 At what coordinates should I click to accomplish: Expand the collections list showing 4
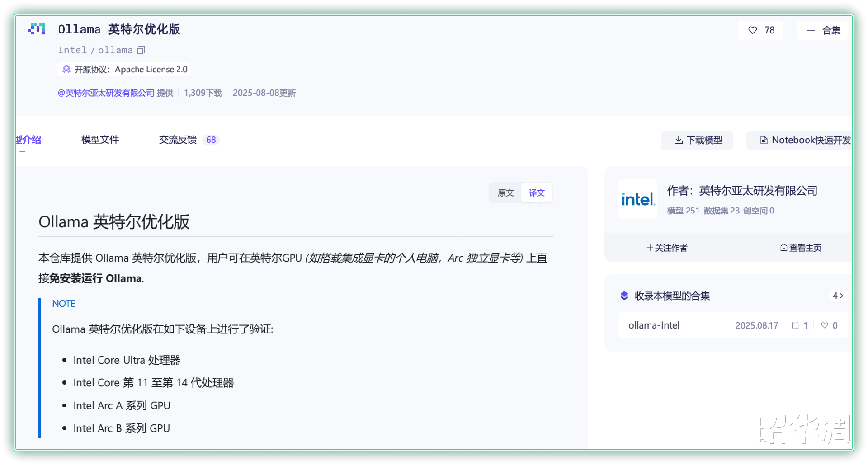pos(838,296)
